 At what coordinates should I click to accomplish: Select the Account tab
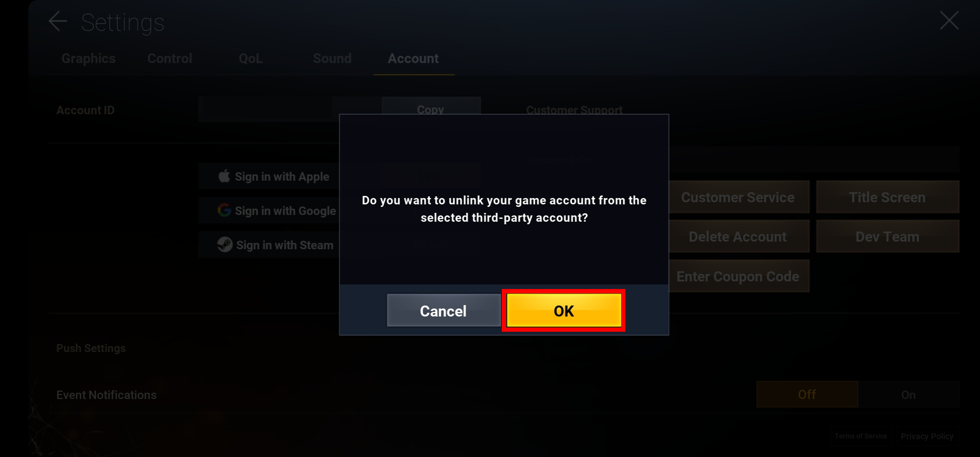[x=413, y=58]
